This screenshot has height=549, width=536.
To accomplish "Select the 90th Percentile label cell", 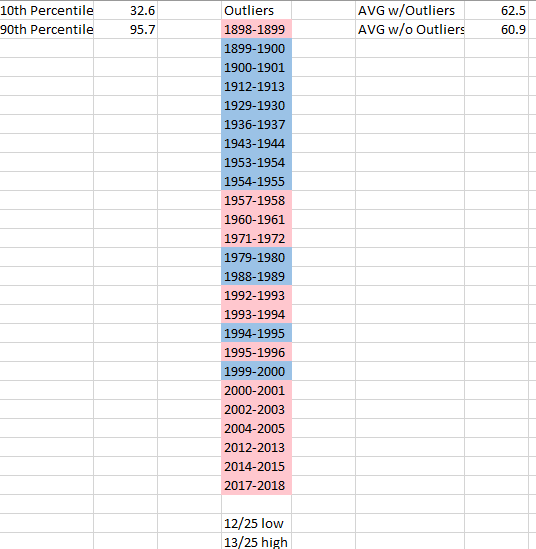I will tap(47, 29).
